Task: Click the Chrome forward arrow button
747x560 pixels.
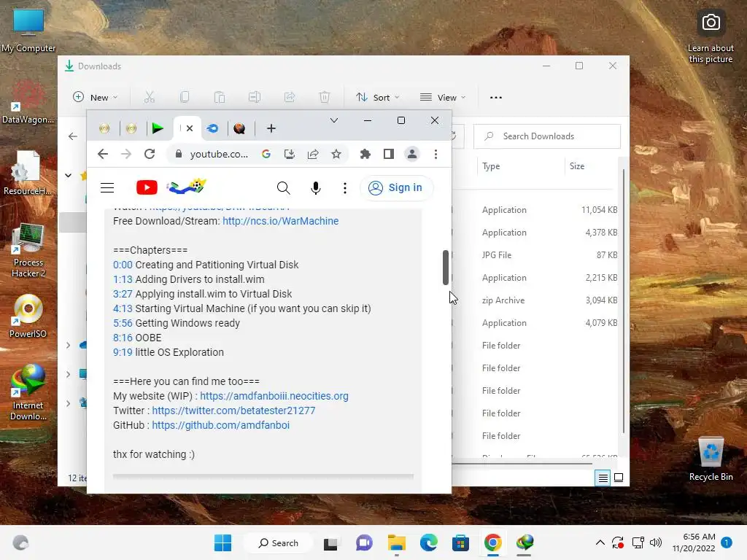Action: (x=125, y=154)
